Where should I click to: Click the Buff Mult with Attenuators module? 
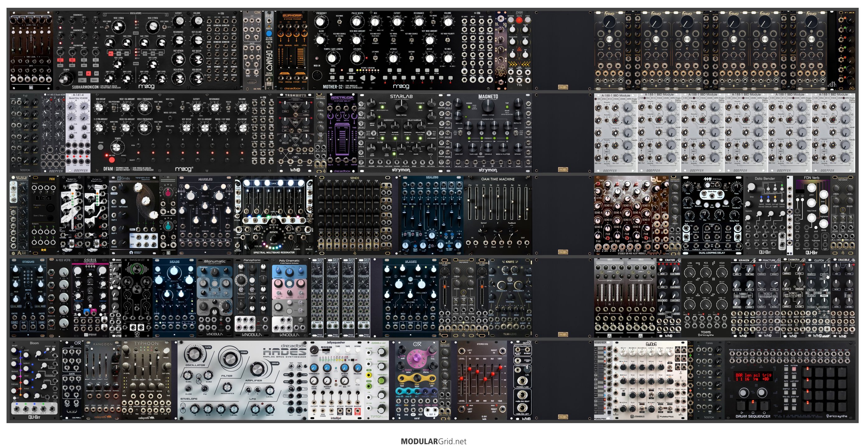pyautogui.click(x=19, y=215)
